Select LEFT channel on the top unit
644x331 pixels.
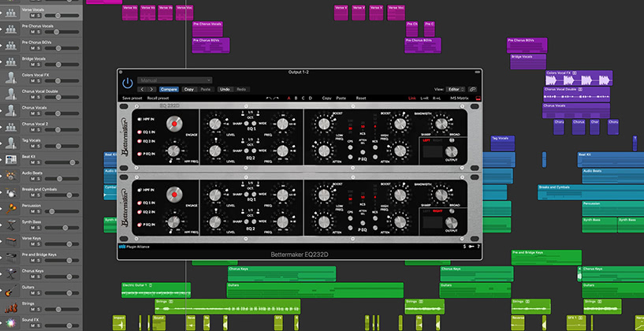tap(426, 140)
